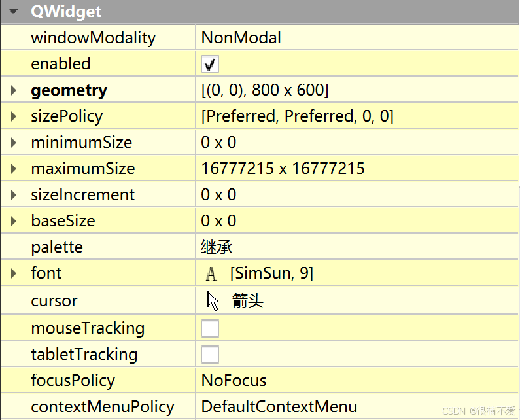The height and width of the screenshot is (420, 520).
Task: Click the palette 继承 value field
Action: (x=357, y=247)
